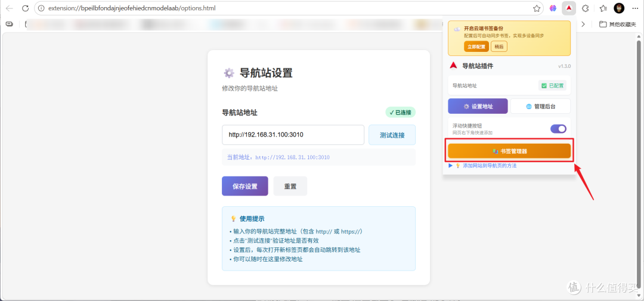Click the 使用提示 heading
644x301 pixels.
tap(252, 219)
